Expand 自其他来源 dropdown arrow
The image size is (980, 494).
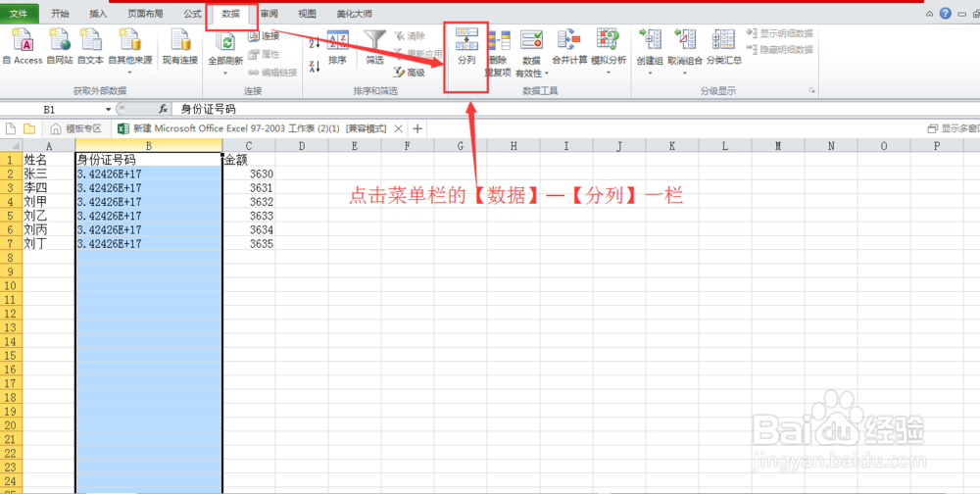coord(130,73)
